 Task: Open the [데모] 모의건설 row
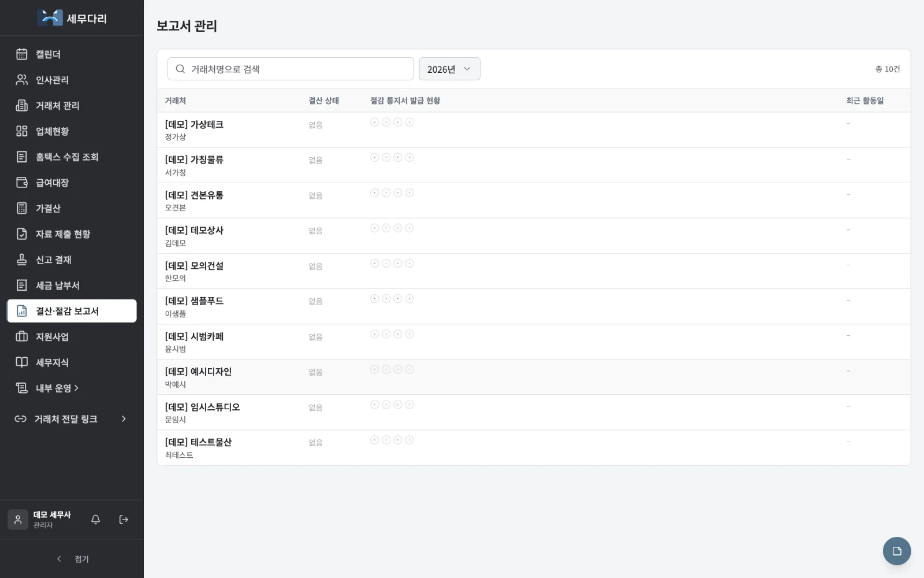(x=534, y=271)
